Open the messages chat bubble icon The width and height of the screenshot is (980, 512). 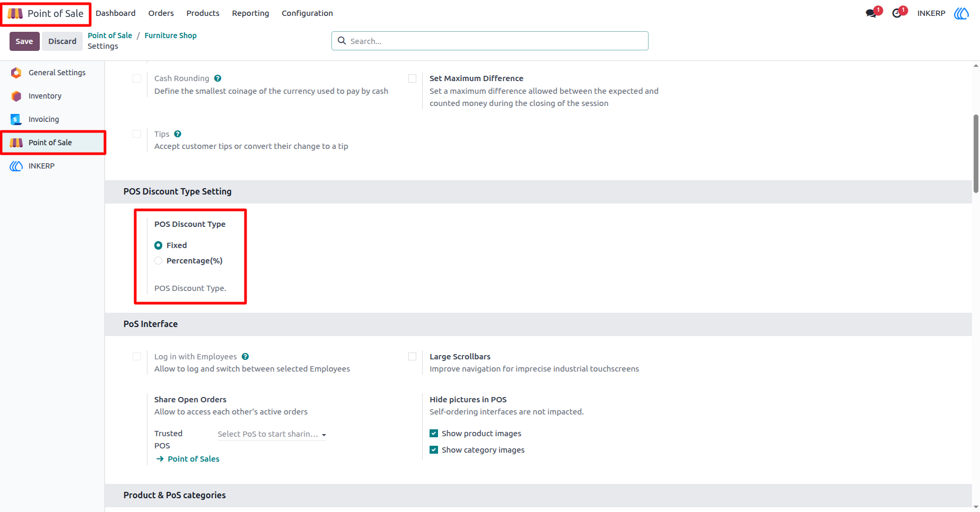click(871, 13)
